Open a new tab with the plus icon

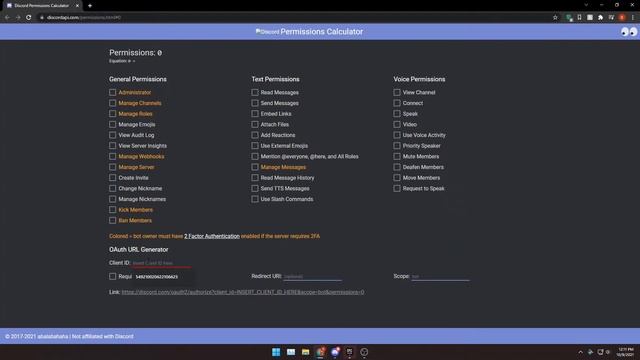click(90, 6)
